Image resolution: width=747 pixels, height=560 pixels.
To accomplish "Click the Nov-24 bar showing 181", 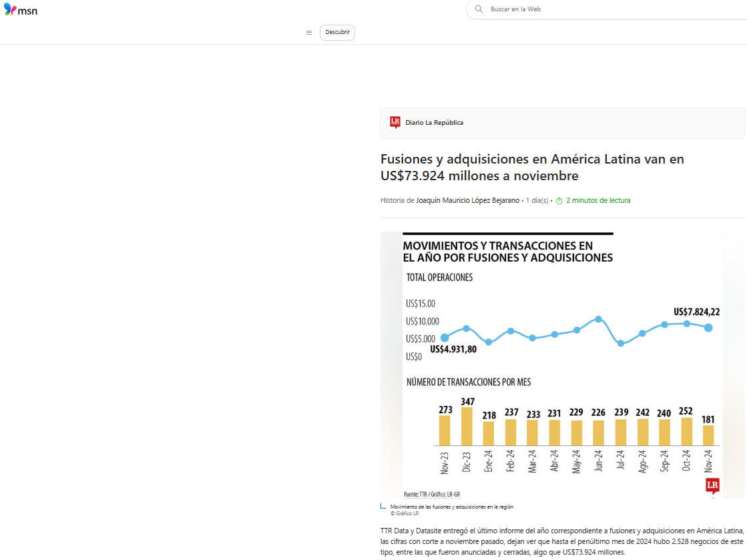I will click(708, 435).
